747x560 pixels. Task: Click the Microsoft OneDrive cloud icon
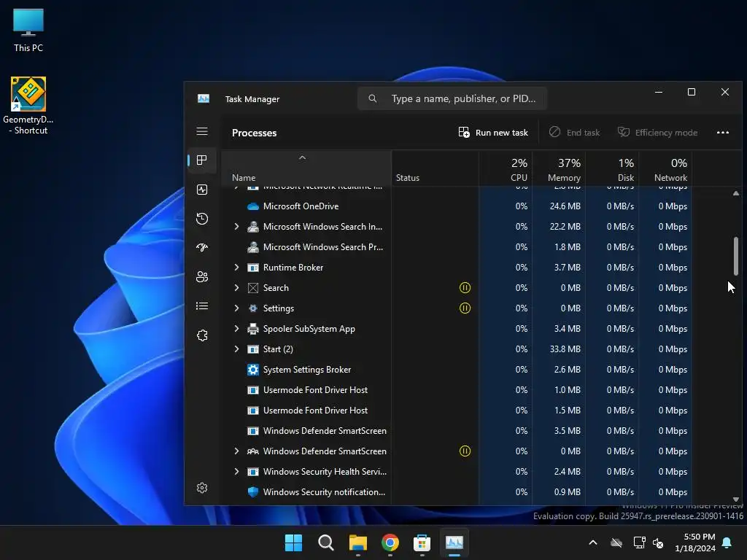pyautogui.click(x=253, y=206)
